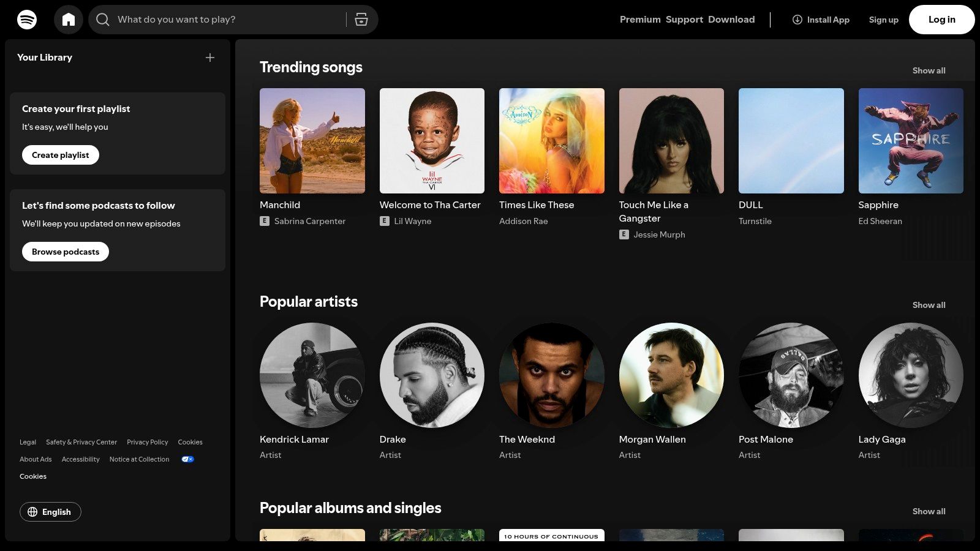Click the Ed Sheeran artist link
This screenshot has width=980, height=551.
point(880,221)
